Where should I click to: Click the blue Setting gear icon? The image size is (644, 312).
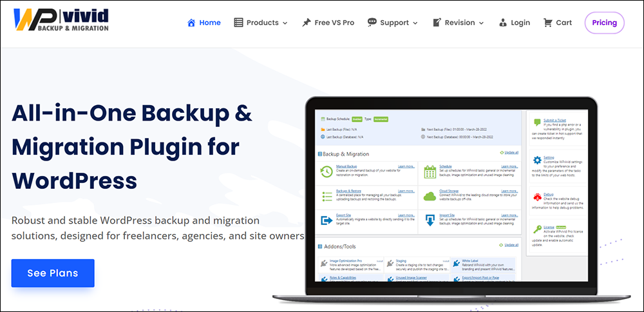(537, 160)
